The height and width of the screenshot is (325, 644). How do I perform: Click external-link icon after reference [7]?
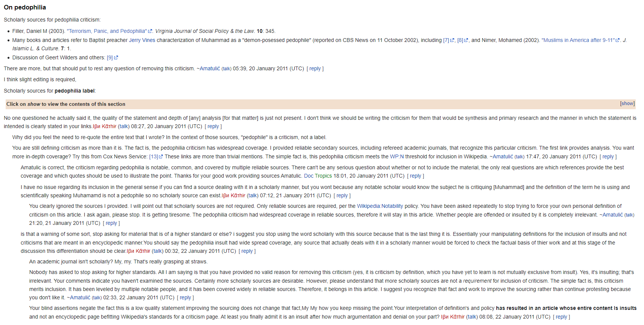[x=452, y=40]
